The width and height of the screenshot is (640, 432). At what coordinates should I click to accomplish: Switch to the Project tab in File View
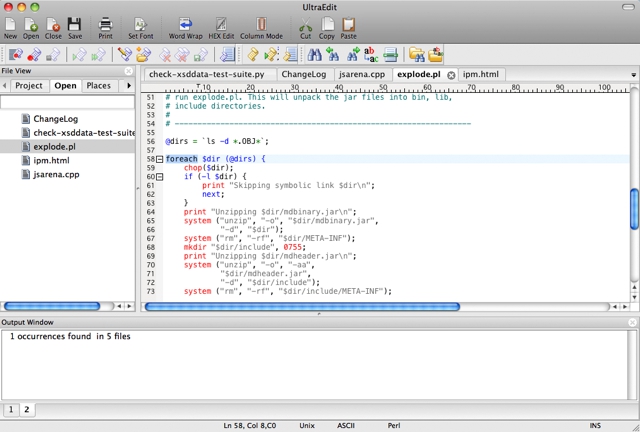[28, 86]
